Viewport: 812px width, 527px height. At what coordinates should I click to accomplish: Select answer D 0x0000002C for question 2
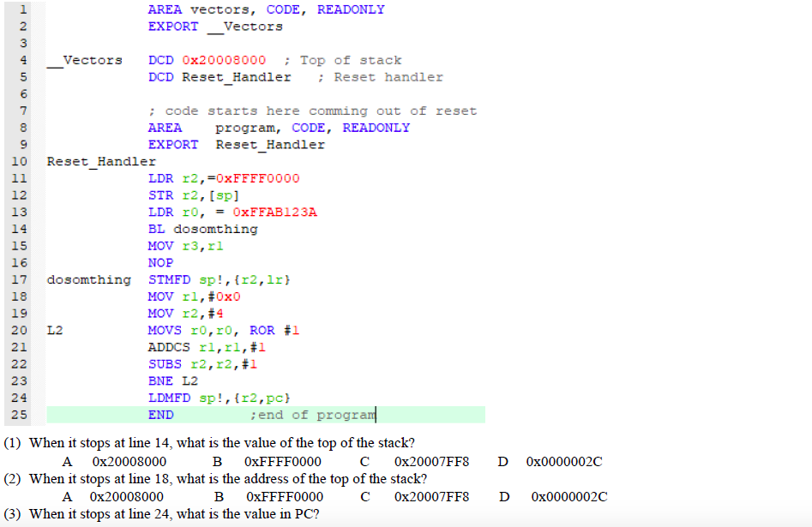(568, 496)
